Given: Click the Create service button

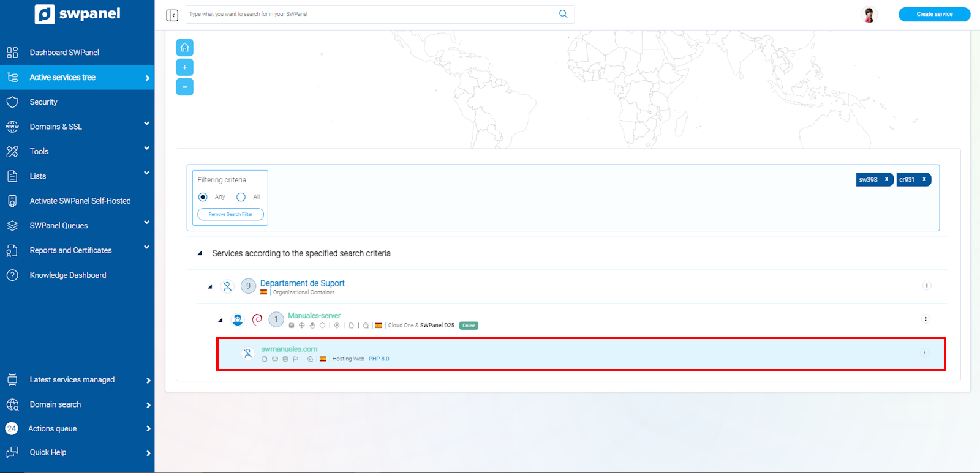Looking at the screenshot, I should click(x=934, y=14).
